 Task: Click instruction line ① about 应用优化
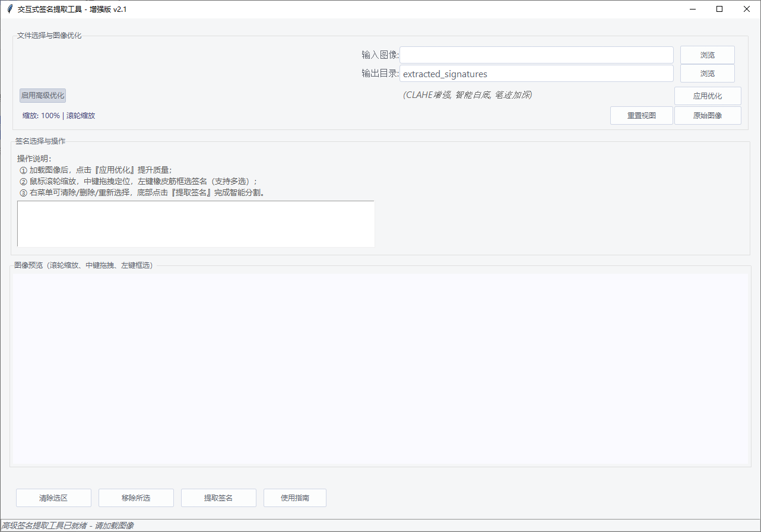(95, 170)
